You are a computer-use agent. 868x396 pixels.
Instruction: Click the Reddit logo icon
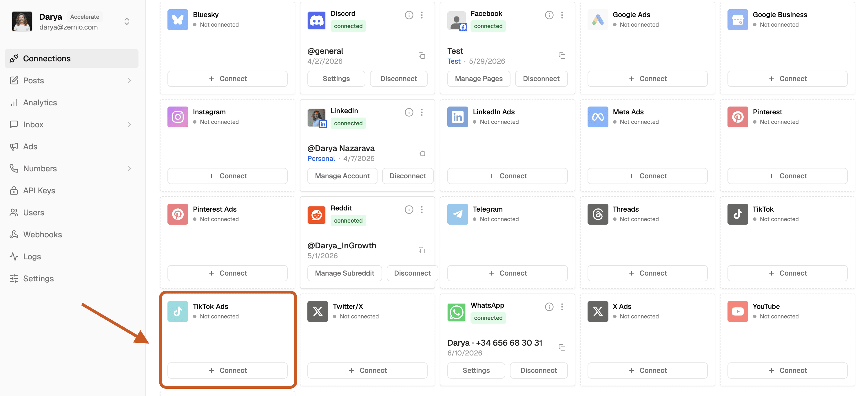click(316, 215)
